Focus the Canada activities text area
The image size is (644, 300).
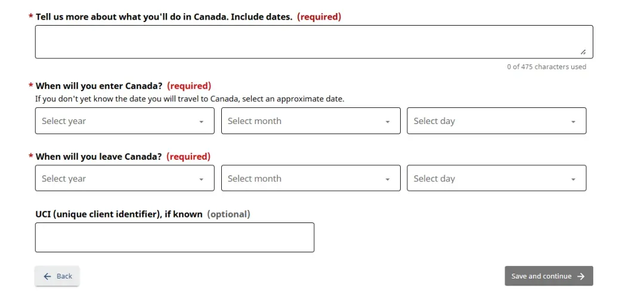[314, 42]
